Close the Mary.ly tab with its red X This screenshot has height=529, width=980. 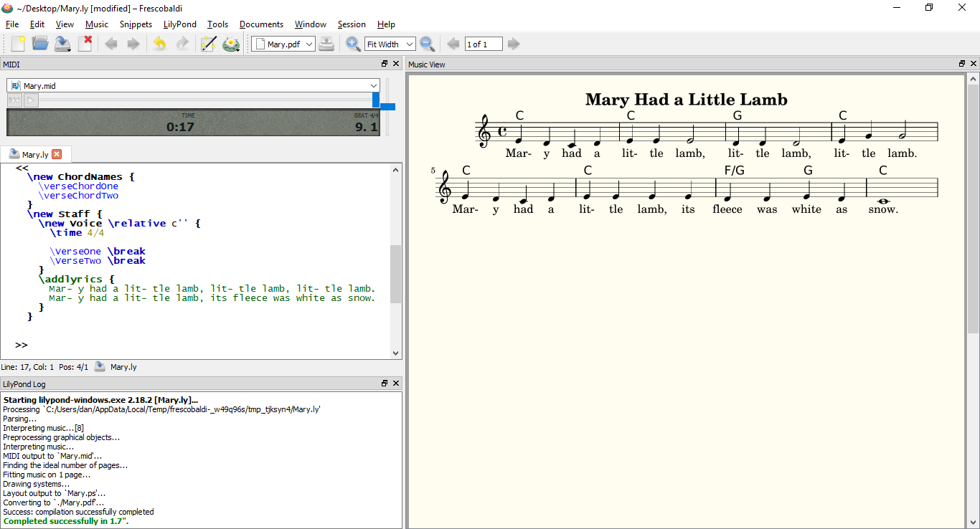[57, 154]
